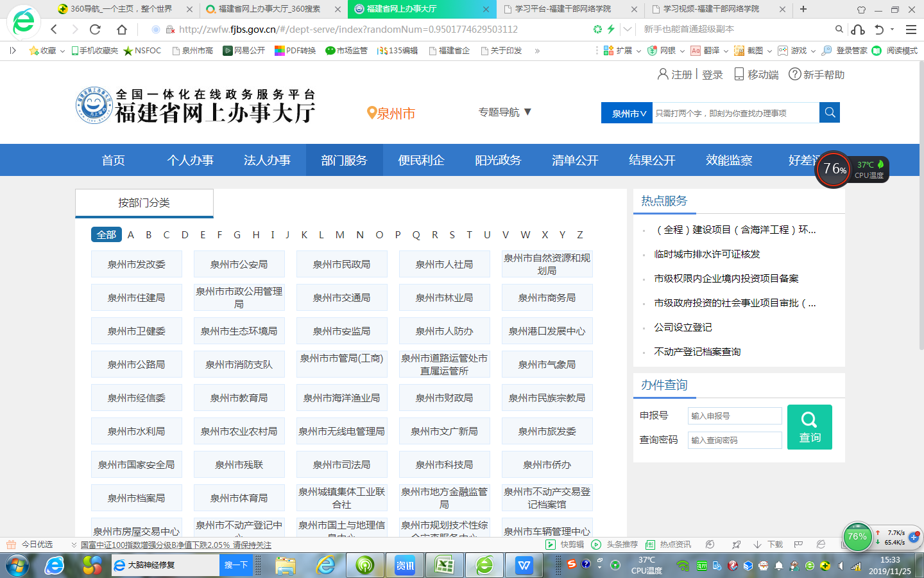Open the browser main menu hamburger icon

click(911, 30)
